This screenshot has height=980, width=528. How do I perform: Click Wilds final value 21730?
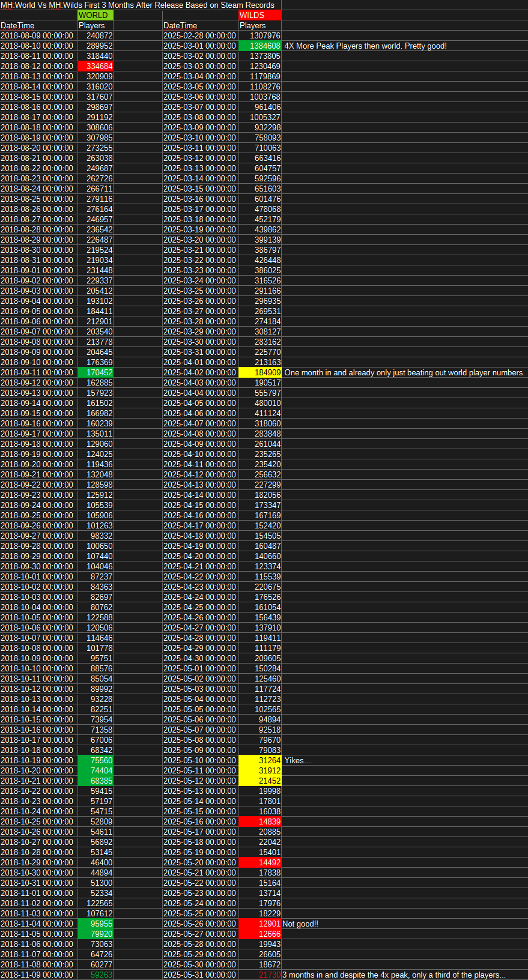point(260,975)
